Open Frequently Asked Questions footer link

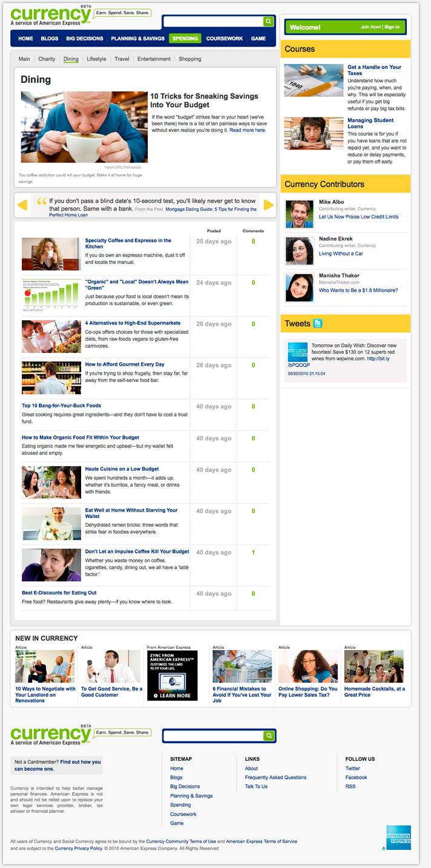click(x=276, y=777)
